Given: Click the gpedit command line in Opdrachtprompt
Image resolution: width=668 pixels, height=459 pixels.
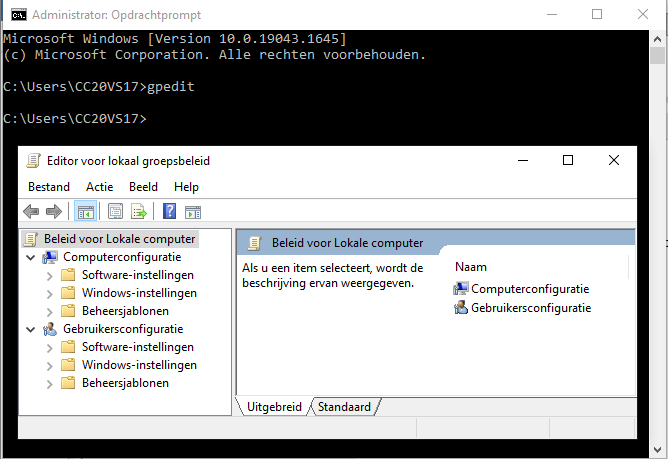Looking at the screenshot, I should [99, 87].
